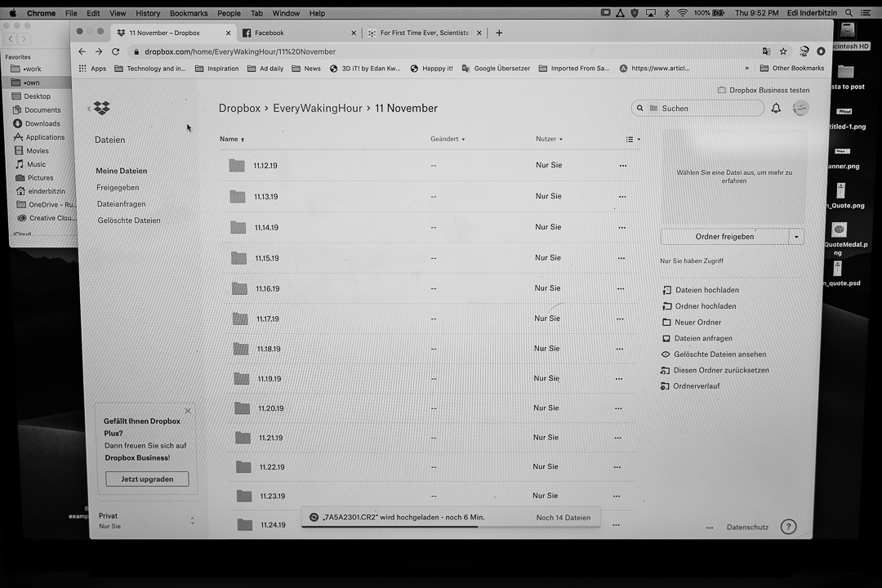Viewport: 882px width, 588px height.
Task: Expand the Privat account switcher
Action: pos(193,520)
